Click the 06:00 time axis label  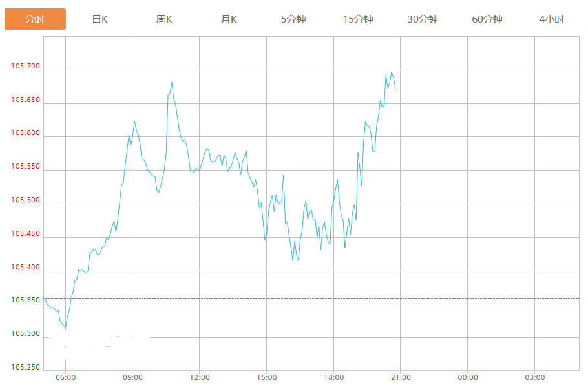click(65, 378)
